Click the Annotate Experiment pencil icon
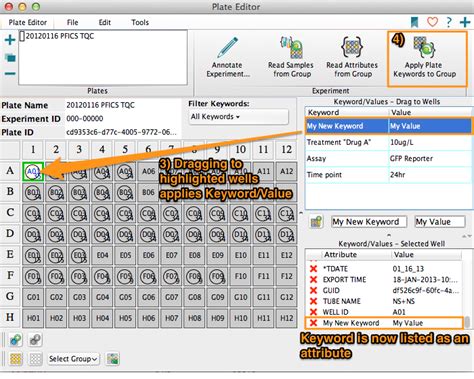 (x=228, y=48)
